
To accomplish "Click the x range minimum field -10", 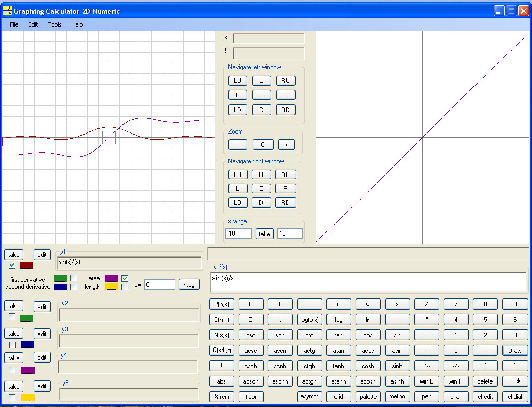I will coord(239,234).
